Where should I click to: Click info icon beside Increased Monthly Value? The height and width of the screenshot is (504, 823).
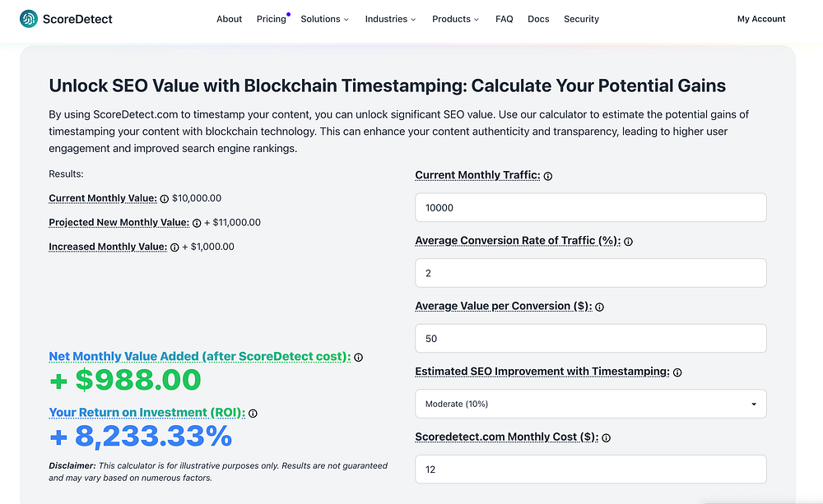point(175,247)
